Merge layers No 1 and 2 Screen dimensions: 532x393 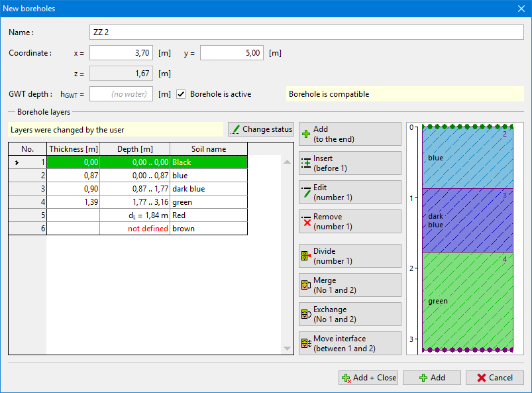tap(350, 285)
